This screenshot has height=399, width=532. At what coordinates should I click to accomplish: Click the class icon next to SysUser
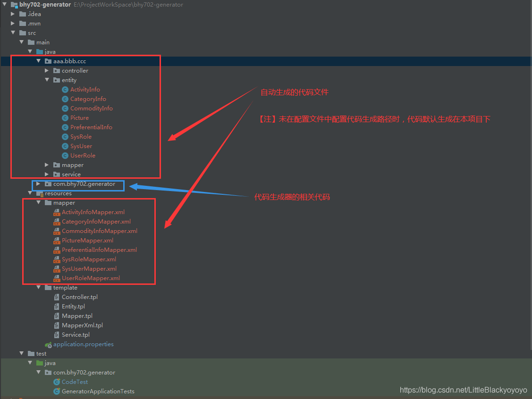(65, 146)
